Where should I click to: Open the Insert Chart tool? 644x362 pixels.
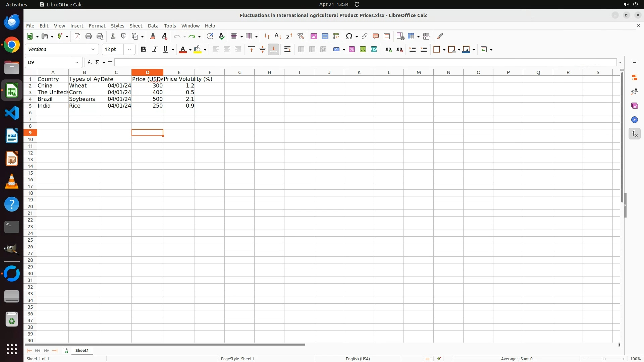click(325, 36)
